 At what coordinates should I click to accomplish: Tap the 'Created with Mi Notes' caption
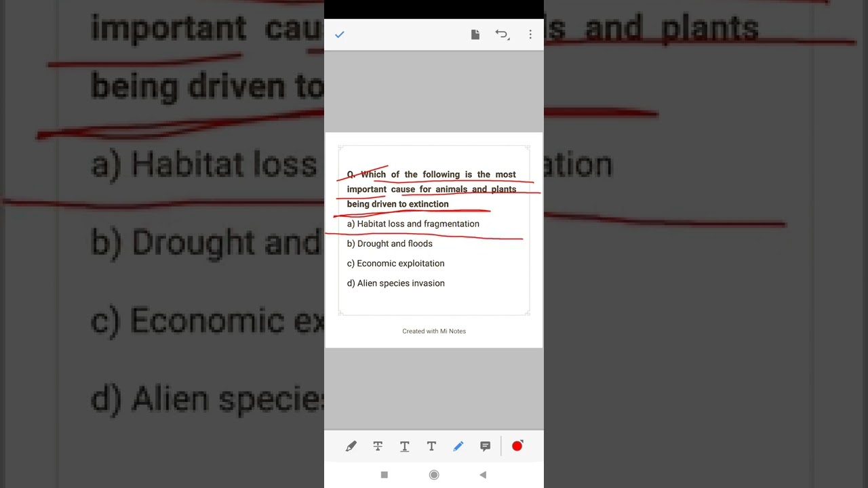pyautogui.click(x=434, y=331)
